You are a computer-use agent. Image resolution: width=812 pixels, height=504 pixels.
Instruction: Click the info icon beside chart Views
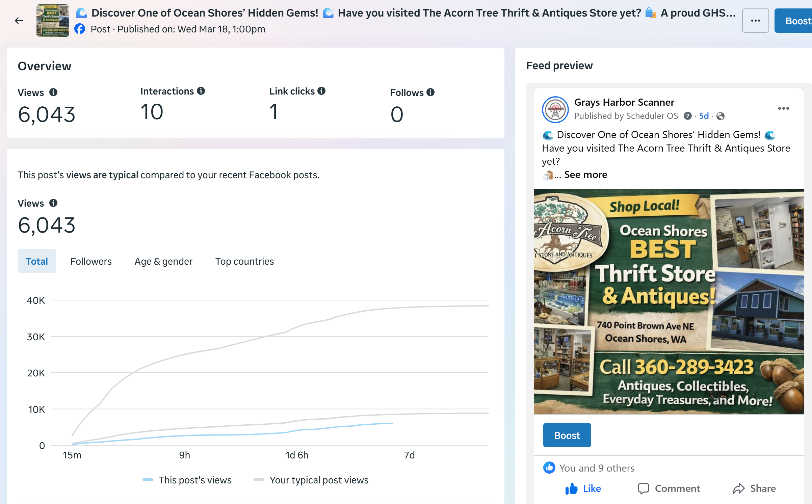tap(53, 203)
